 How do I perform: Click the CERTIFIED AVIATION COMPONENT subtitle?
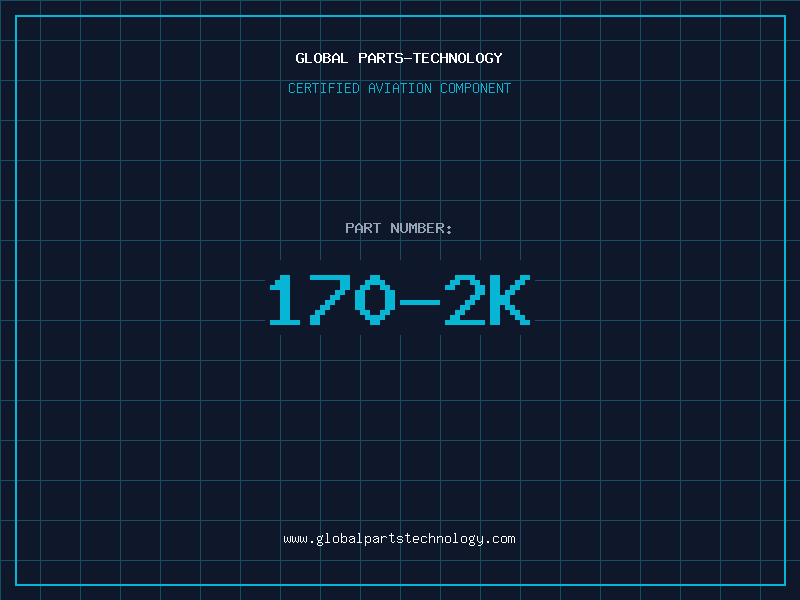pos(399,88)
